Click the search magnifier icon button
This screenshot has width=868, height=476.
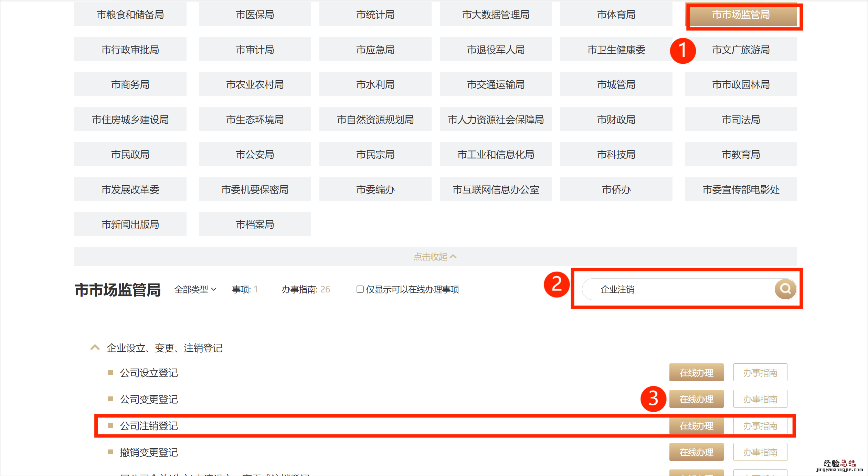785,289
